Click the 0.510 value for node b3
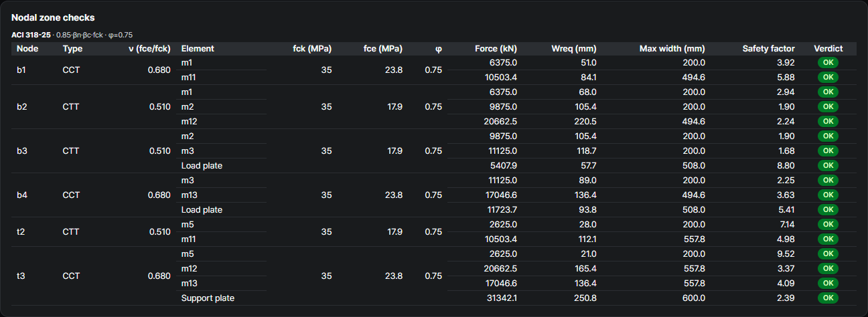 point(159,150)
